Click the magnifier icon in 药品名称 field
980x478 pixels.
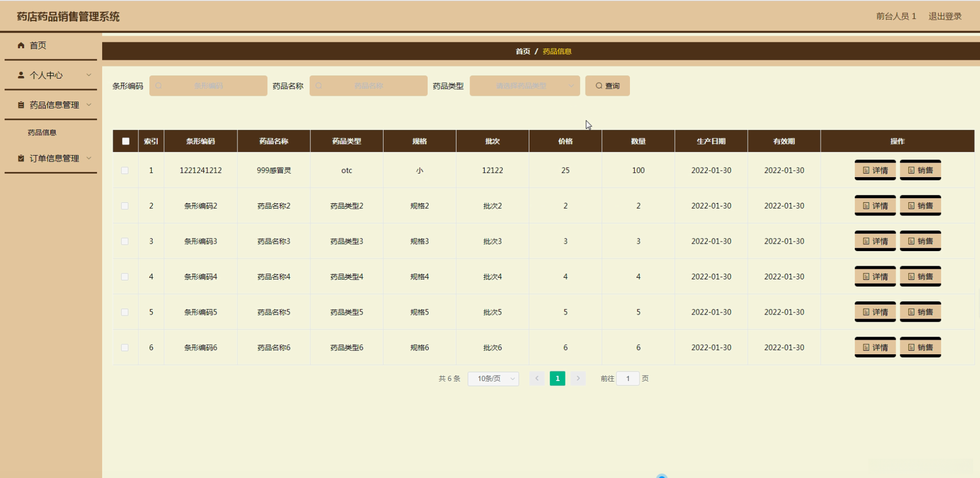point(319,86)
